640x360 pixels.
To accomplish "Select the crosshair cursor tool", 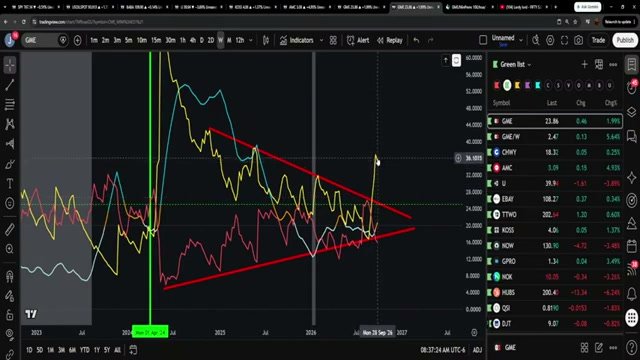I will point(10,65).
